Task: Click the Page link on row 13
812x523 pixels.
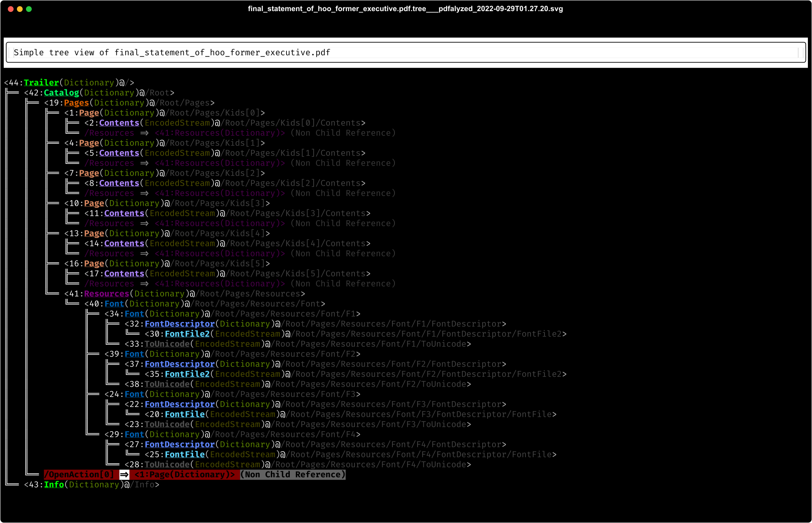Action: (94, 233)
